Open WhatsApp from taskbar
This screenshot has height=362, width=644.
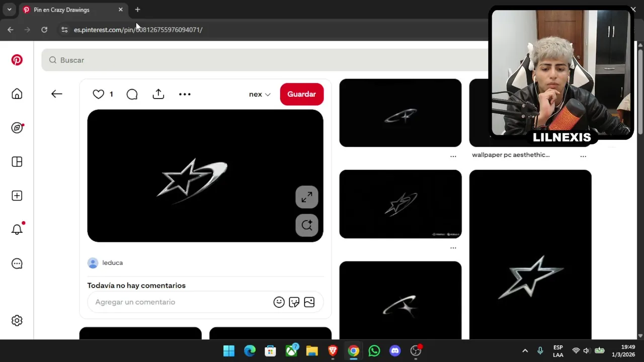(x=374, y=351)
